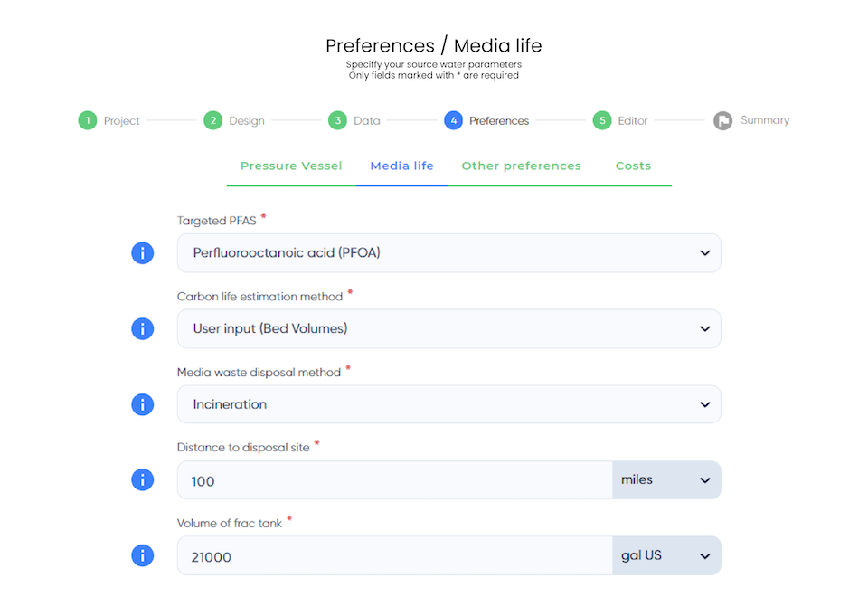Go to step 1 Project circle
Screen dimensions: 868x597
click(88, 120)
